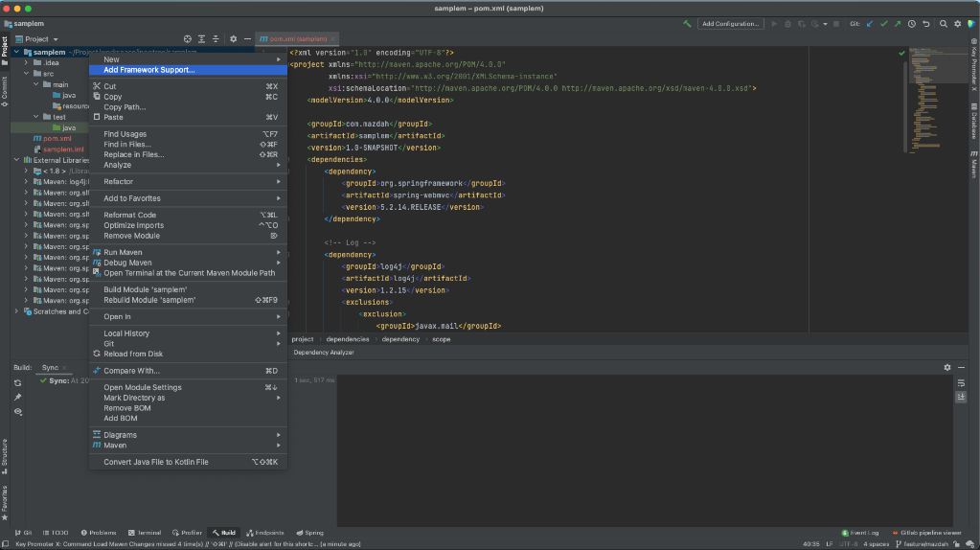980x550 pixels.
Task: Open the Terminal tool window tab
Action: [x=145, y=533]
